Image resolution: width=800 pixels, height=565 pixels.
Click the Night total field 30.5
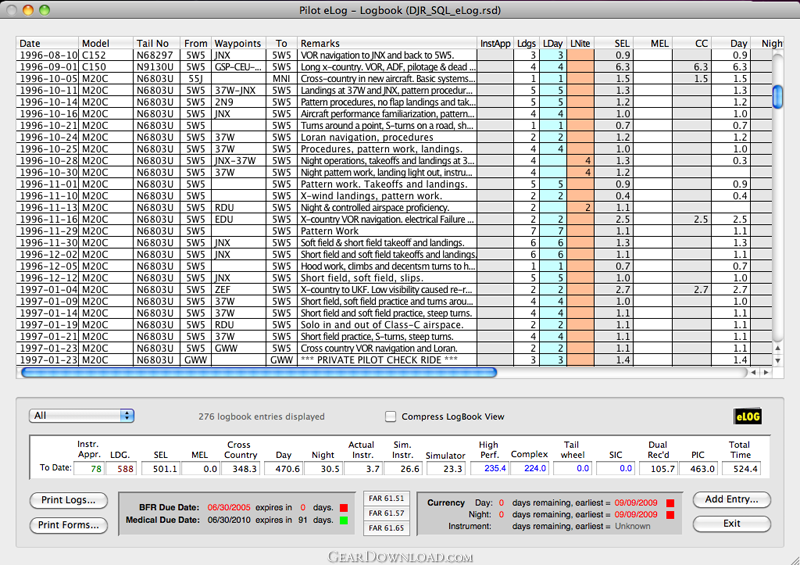coord(323,469)
